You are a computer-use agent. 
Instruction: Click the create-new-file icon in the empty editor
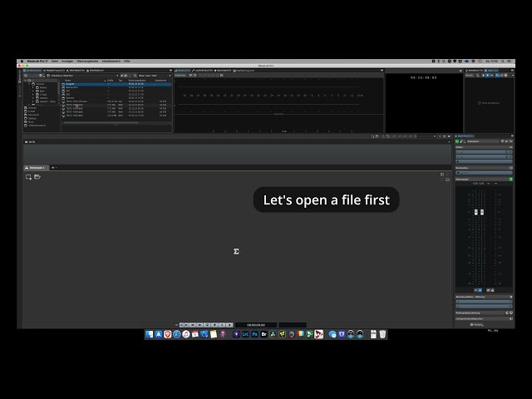tap(28, 177)
